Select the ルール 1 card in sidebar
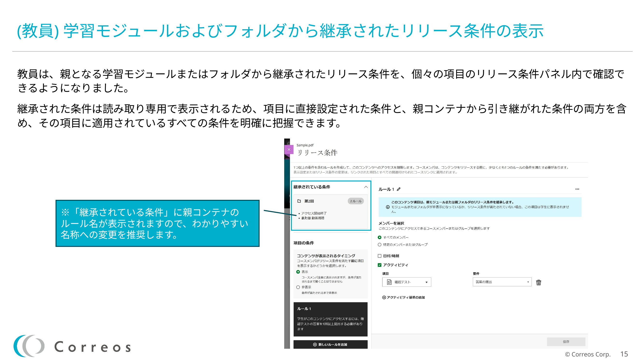This screenshot has width=644, height=362. [330, 319]
